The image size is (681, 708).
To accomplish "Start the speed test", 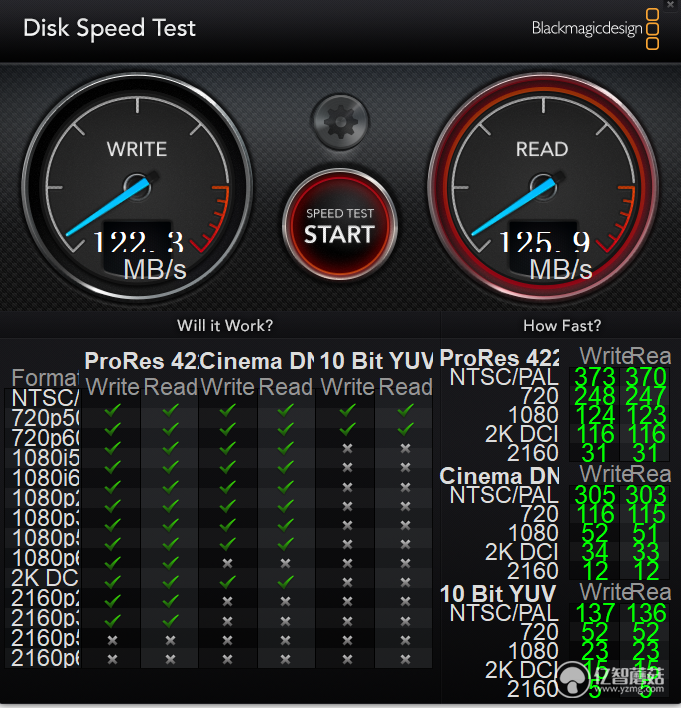I will coord(340,224).
